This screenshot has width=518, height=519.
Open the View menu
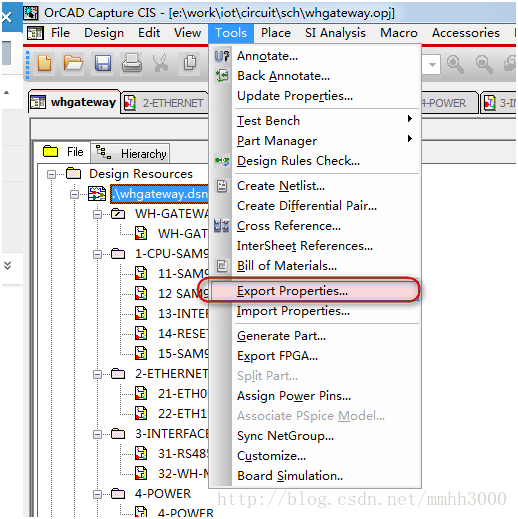[187, 33]
